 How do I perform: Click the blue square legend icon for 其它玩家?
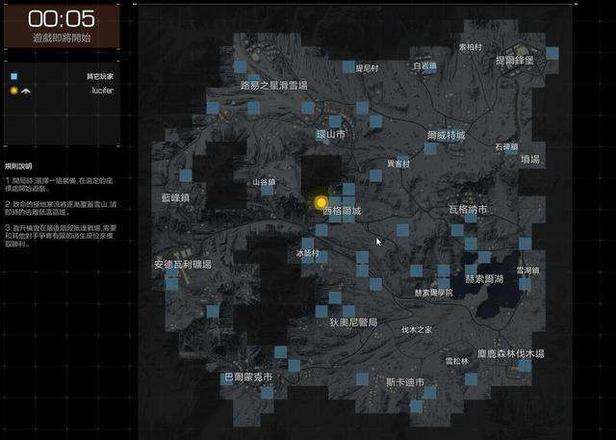14,76
